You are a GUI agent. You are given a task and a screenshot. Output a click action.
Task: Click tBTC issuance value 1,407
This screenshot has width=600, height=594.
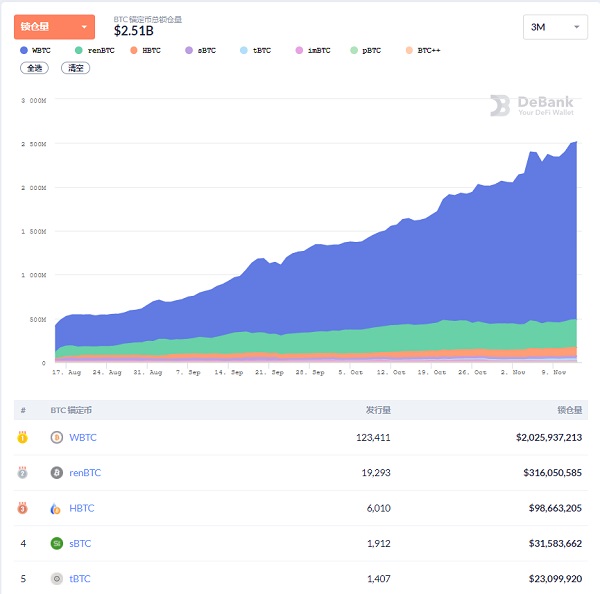(378, 579)
